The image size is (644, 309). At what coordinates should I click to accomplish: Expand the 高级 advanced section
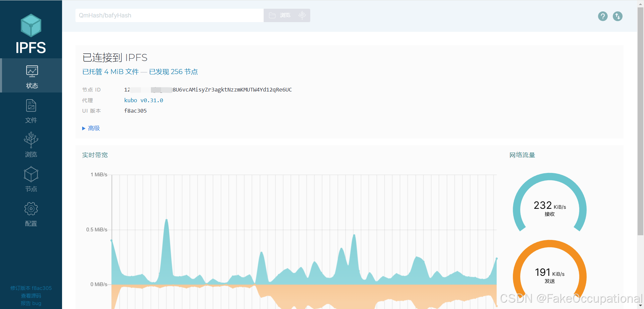(x=91, y=128)
